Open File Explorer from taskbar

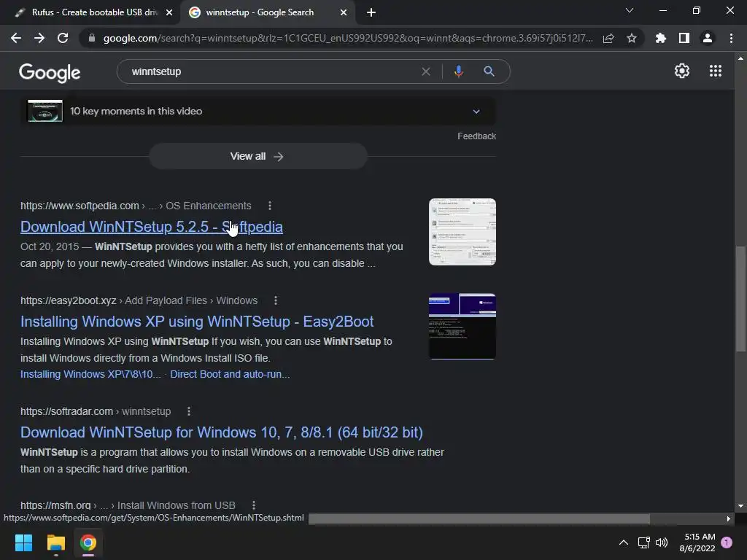click(x=55, y=542)
